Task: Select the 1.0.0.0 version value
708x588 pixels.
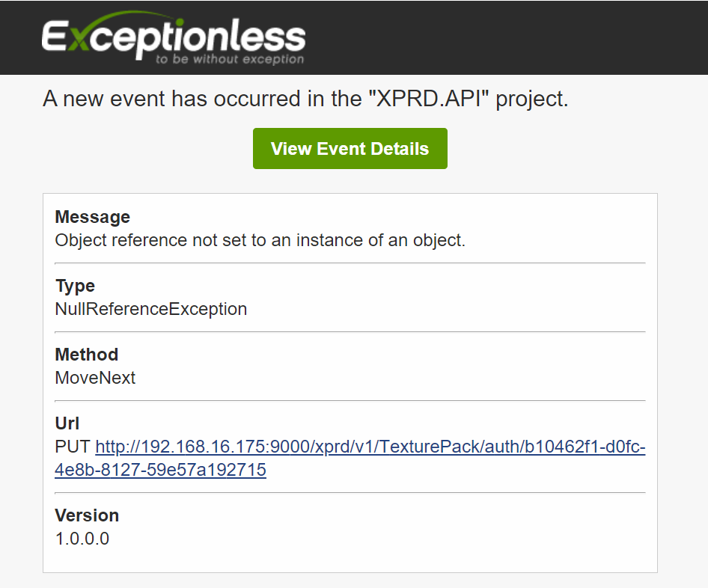Action: [82, 539]
